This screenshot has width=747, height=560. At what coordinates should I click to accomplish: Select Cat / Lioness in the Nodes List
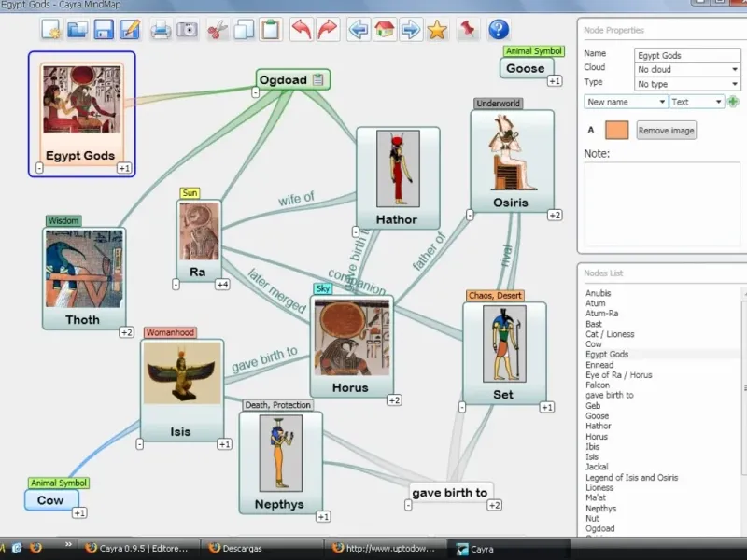610,334
